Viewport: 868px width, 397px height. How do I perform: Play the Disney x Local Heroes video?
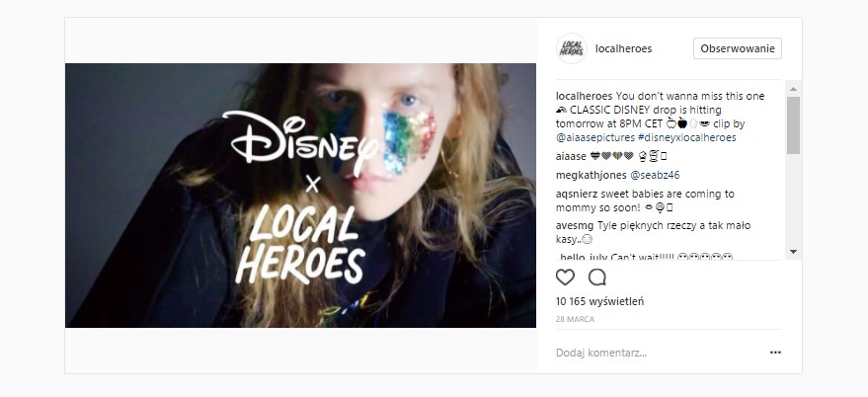point(300,196)
